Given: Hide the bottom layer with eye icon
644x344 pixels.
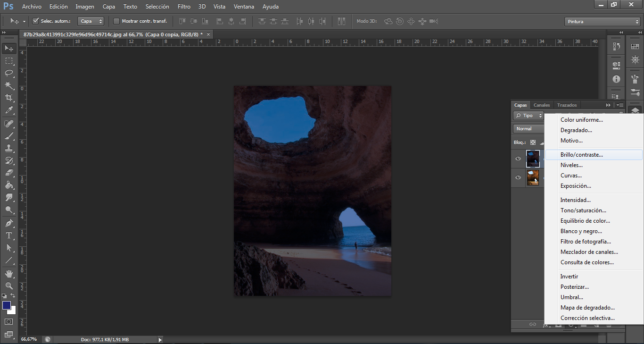Looking at the screenshot, I should pyautogui.click(x=518, y=177).
